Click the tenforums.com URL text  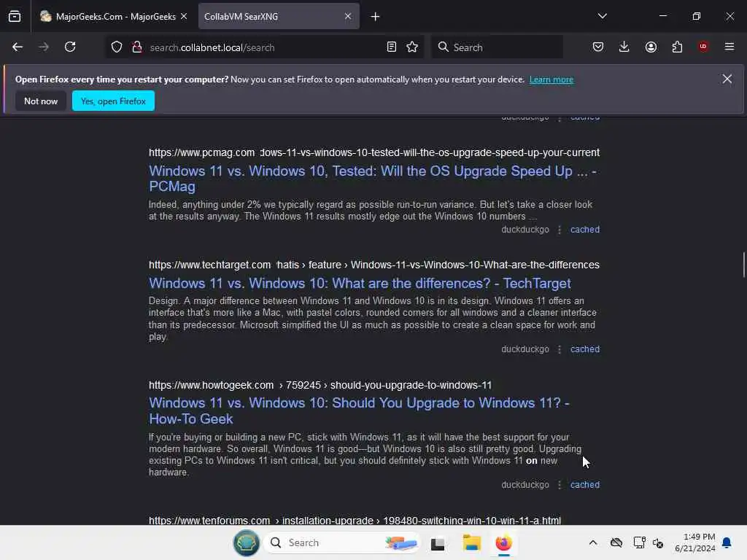point(355,521)
